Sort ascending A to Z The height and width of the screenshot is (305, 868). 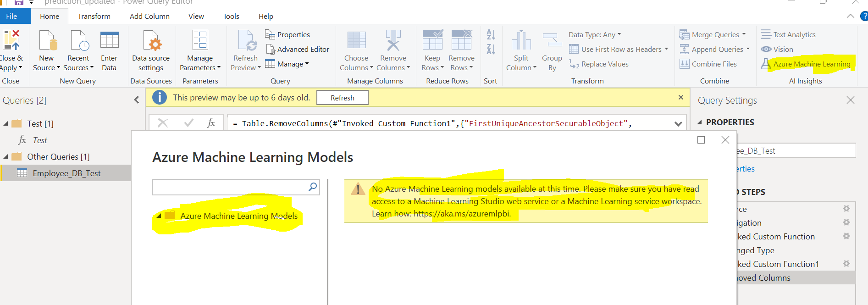[491, 34]
